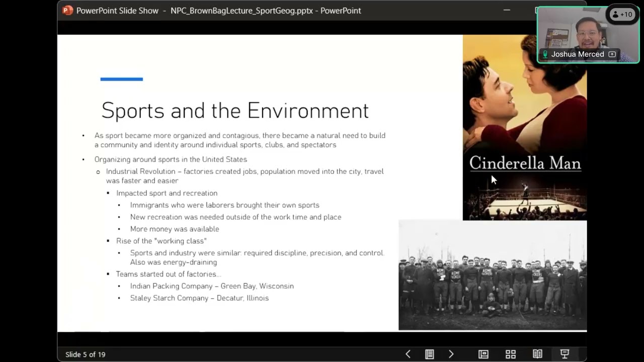Go to the previous slide arrow
The image size is (644, 362).
tap(408, 354)
